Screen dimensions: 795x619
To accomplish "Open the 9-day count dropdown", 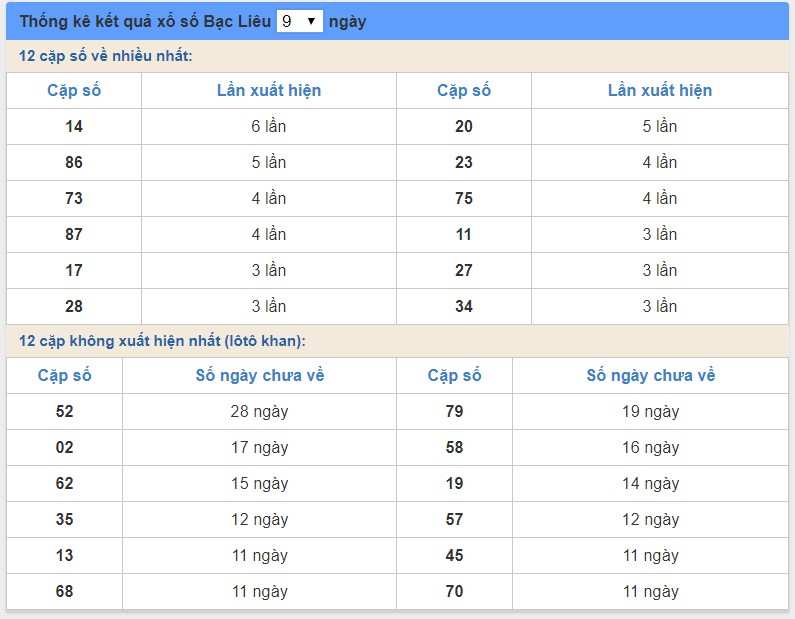I will pyautogui.click(x=300, y=21).
